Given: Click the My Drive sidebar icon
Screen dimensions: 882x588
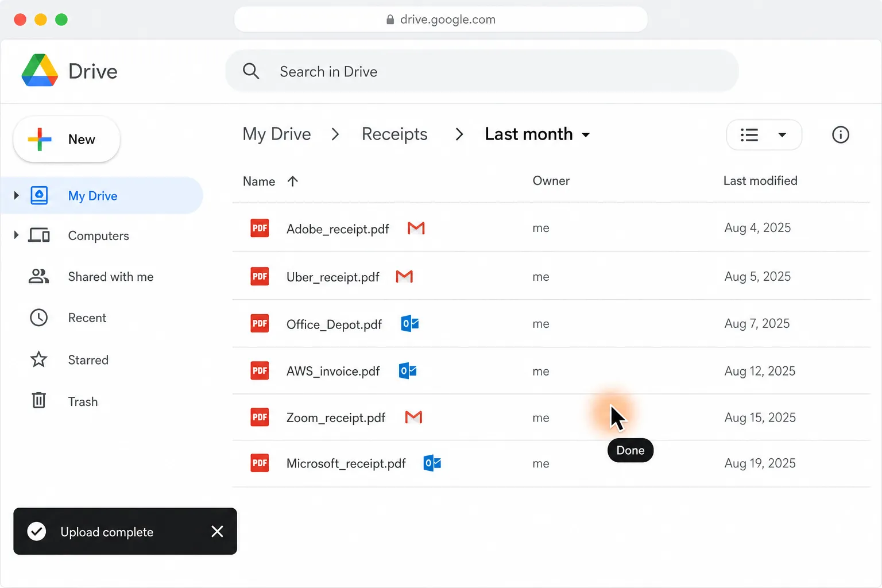Looking at the screenshot, I should (x=39, y=196).
